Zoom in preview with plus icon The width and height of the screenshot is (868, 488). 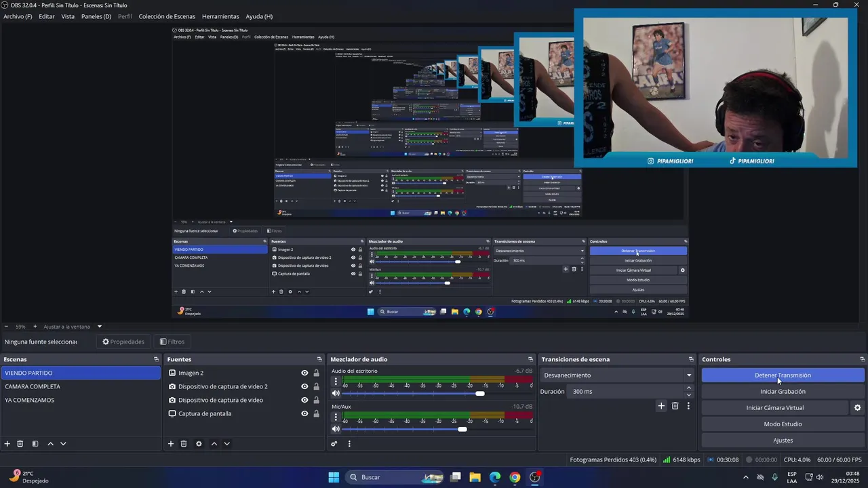(35, 327)
